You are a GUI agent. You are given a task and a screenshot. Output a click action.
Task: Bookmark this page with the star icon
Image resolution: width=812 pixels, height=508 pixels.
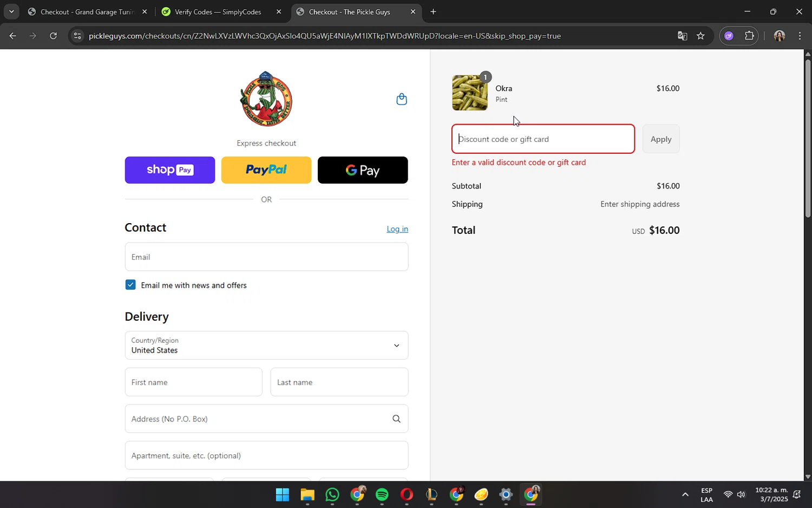tap(700, 36)
